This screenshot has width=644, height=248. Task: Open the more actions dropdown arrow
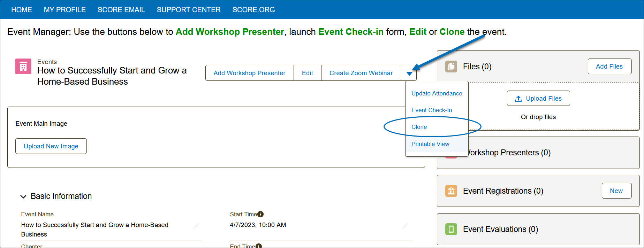(x=409, y=73)
